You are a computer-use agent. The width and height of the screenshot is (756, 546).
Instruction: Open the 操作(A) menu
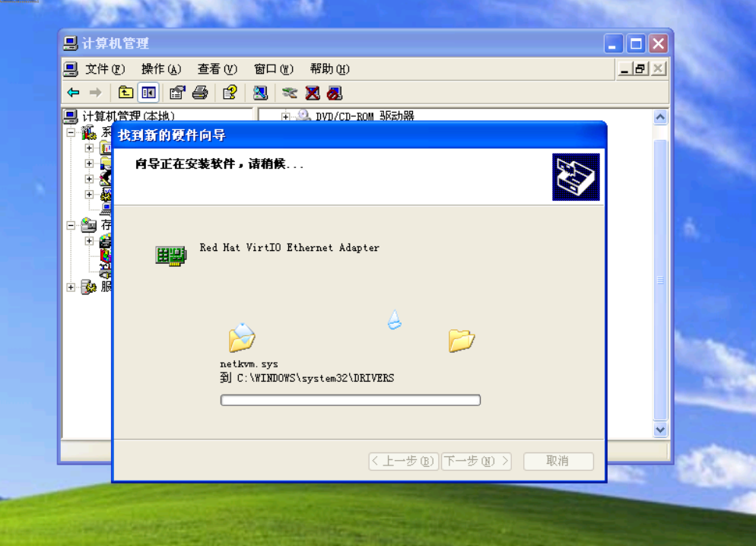(161, 69)
